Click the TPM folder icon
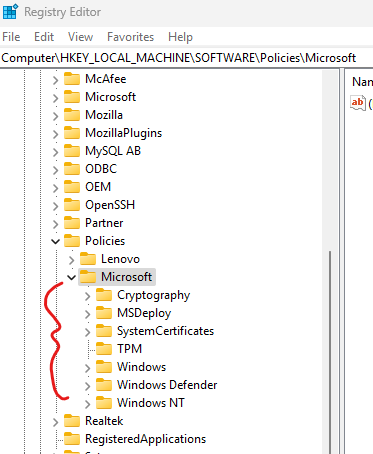 104,349
